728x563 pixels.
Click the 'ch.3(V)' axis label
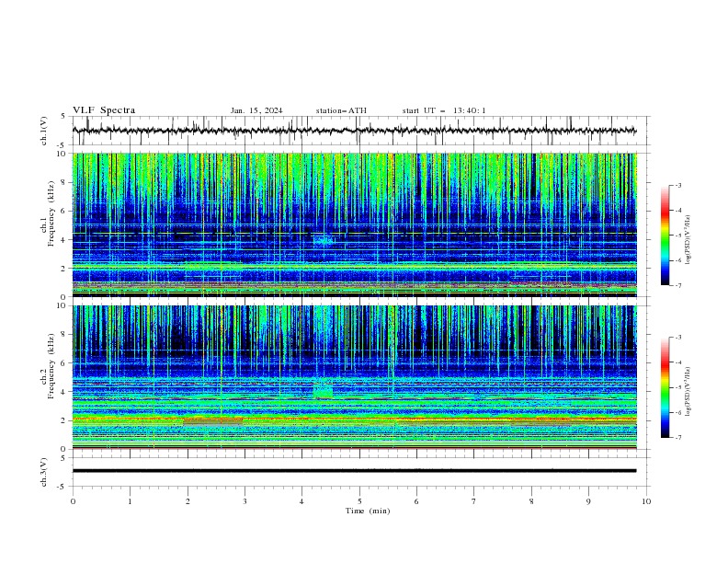(x=43, y=472)
